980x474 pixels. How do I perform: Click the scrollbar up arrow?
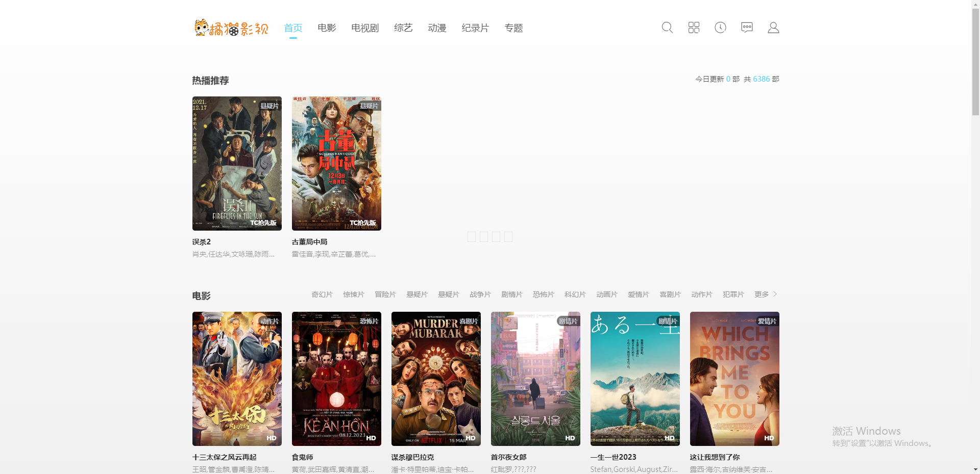point(975,4)
